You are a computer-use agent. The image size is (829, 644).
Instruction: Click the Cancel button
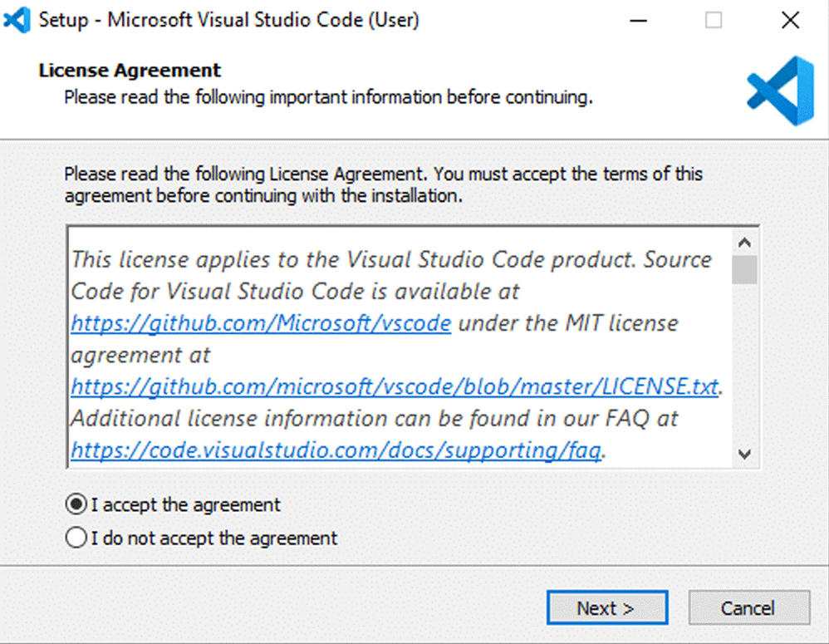(748, 607)
